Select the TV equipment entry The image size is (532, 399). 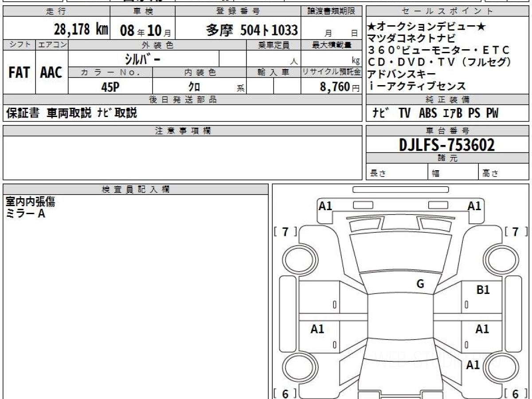tap(404, 113)
